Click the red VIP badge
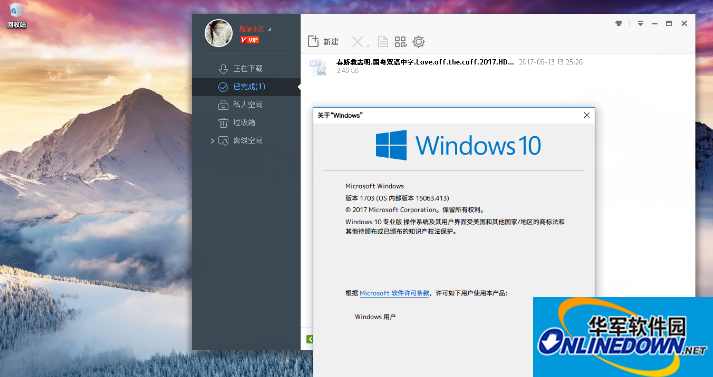 (x=250, y=40)
